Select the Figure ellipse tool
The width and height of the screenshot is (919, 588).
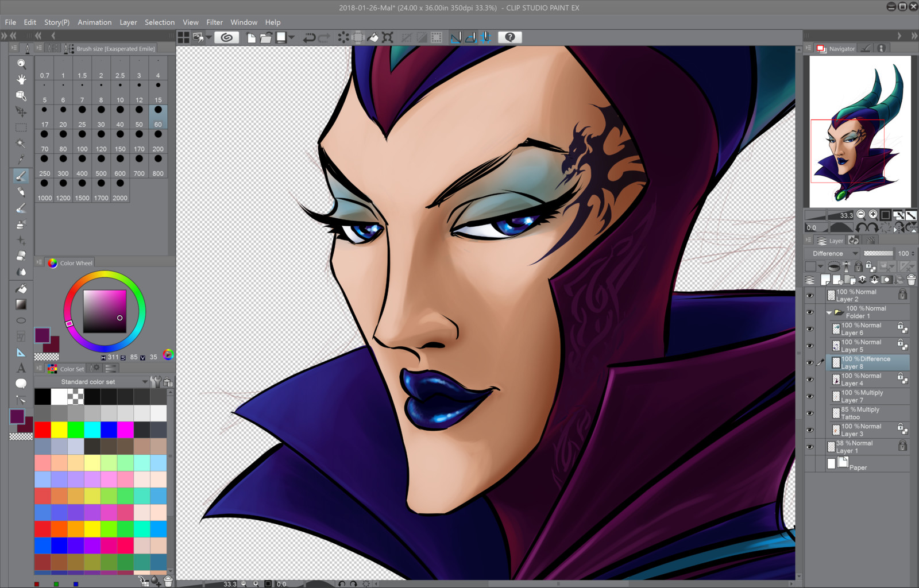21,320
